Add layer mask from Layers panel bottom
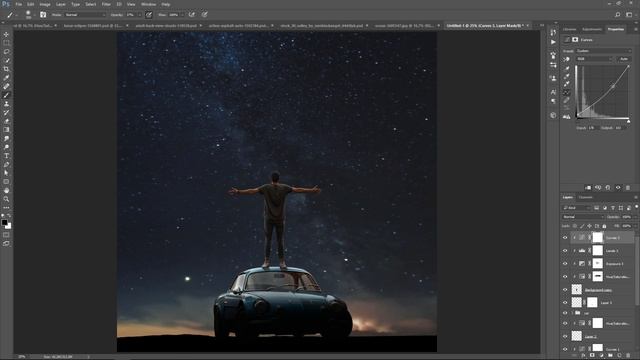 coord(592,356)
